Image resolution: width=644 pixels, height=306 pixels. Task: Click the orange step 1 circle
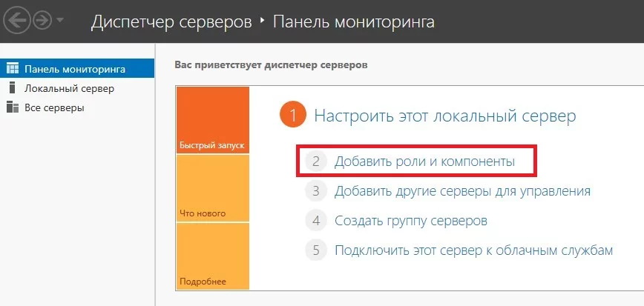point(293,116)
